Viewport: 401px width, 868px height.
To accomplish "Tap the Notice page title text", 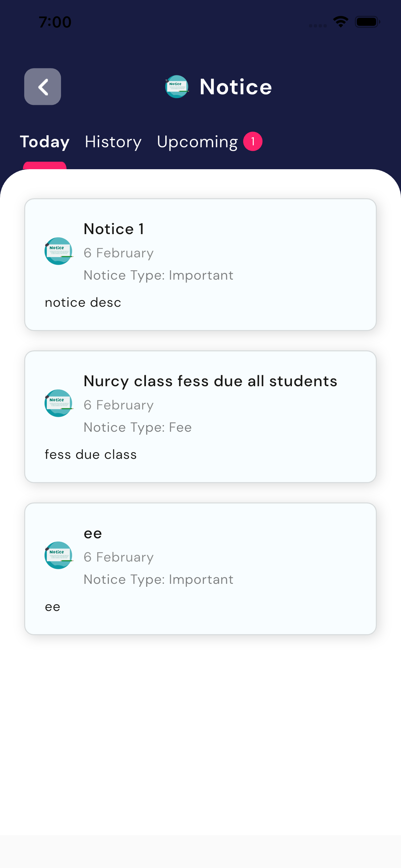I will tap(236, 87).
